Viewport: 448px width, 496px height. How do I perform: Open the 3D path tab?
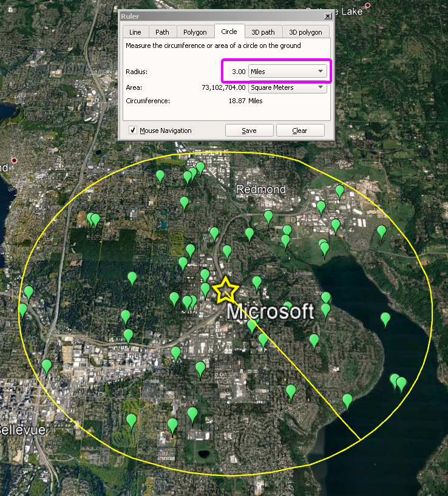(263, 32)
